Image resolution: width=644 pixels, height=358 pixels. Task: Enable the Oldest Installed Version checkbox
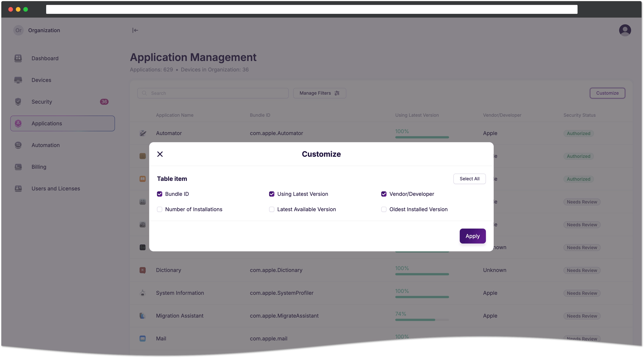tap(383, 209)
